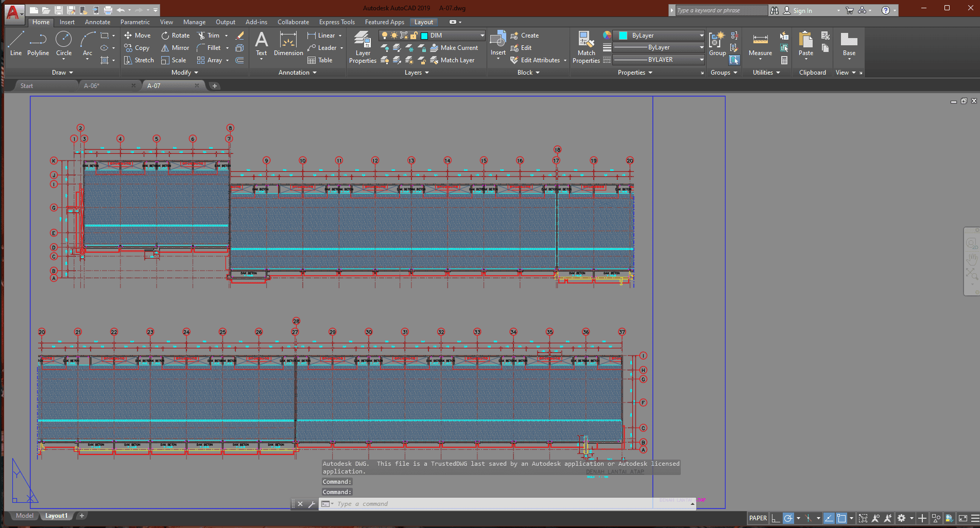Image resolution: width=980 pixels, height=528 pixels.
Task: Open the DIM layer dropdown
Action: pos(482,36)
